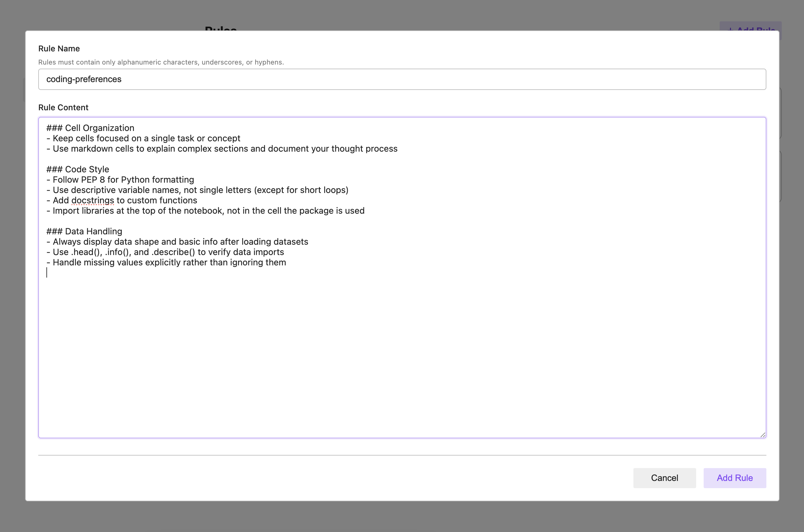The height and width of the screenshot is (532, 804).
Task: Place cursor on '### Code Style' heading
Action: click(78, 169)
